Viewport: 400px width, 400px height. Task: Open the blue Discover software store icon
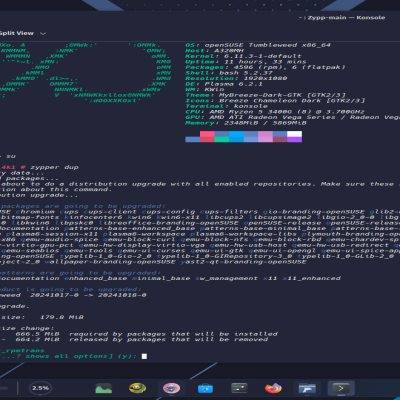coord(205,388)
